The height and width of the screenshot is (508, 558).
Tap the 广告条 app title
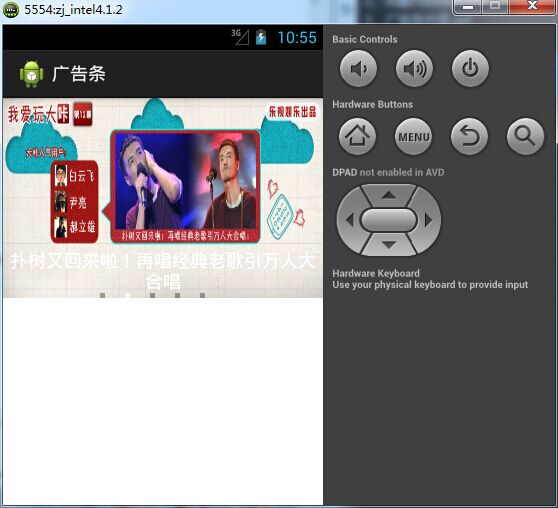pyautogui.click(x=79, y=74)
